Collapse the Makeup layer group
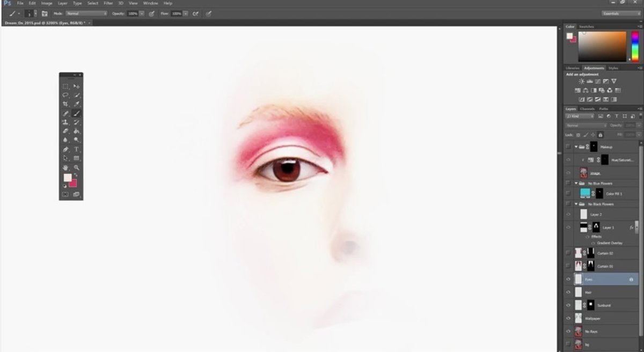Viewport: 644px width, 352px height. [x=576, y=146]
